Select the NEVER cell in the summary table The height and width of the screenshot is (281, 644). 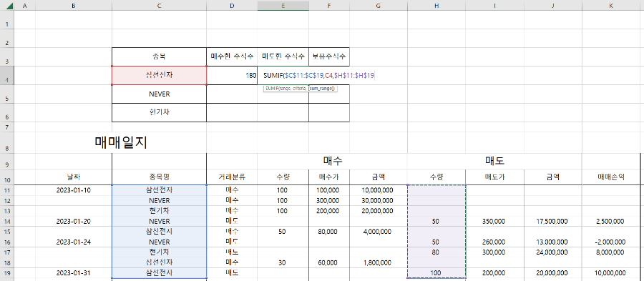coord(159,94)
